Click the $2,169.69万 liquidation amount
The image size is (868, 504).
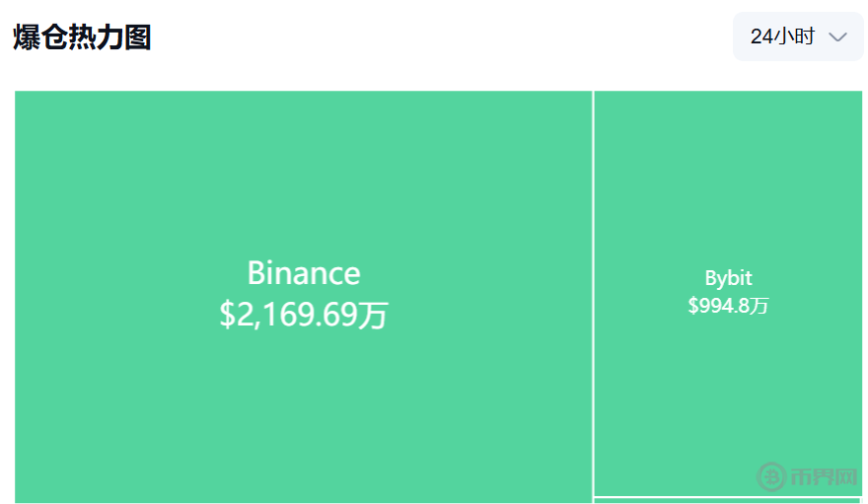pos(303,316)
